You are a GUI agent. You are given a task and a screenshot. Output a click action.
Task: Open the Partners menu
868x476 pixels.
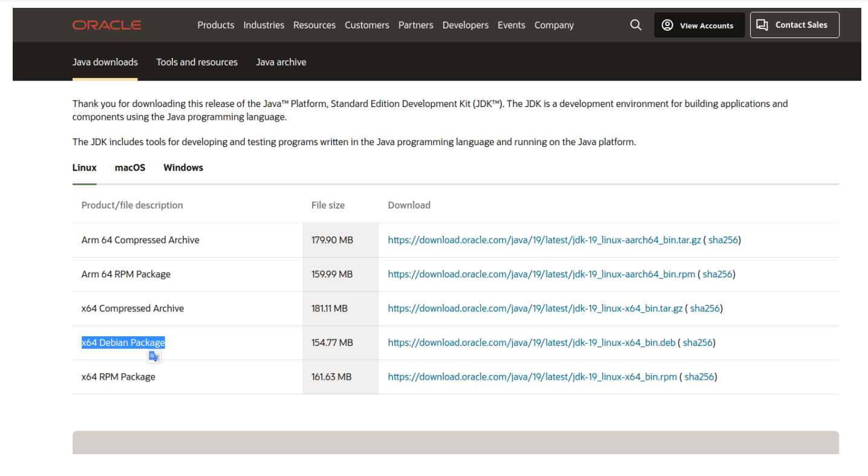click(x=416, y=25)
